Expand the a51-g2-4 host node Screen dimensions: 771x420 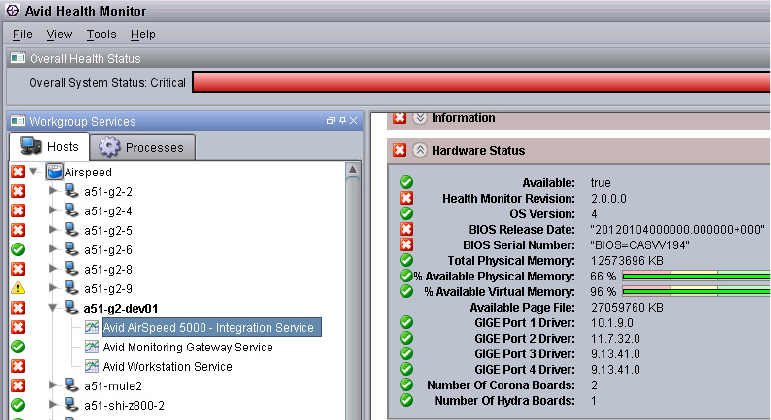(x=53, y=210)
